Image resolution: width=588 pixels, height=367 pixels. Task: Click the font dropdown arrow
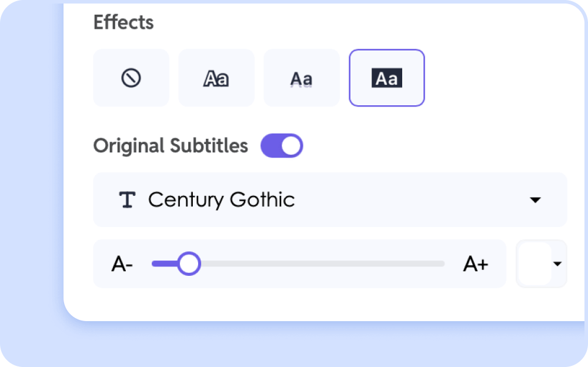tap(535, 200)
